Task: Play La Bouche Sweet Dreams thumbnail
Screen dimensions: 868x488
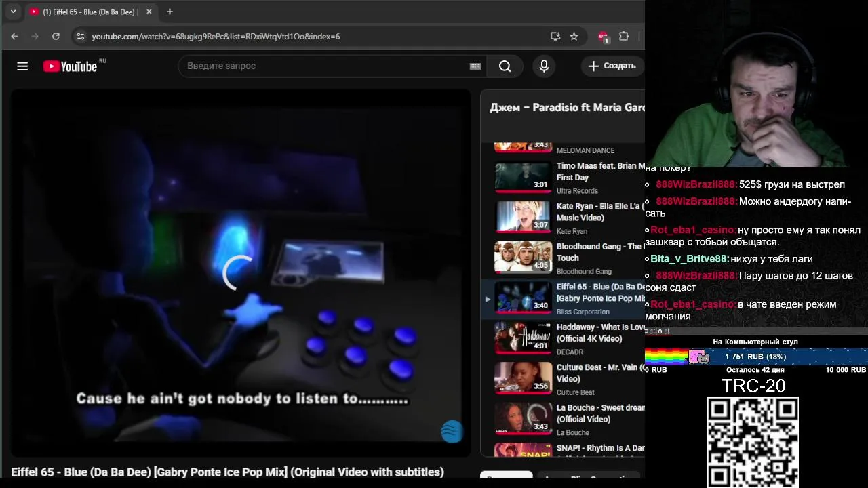Action: coord(523,420)
